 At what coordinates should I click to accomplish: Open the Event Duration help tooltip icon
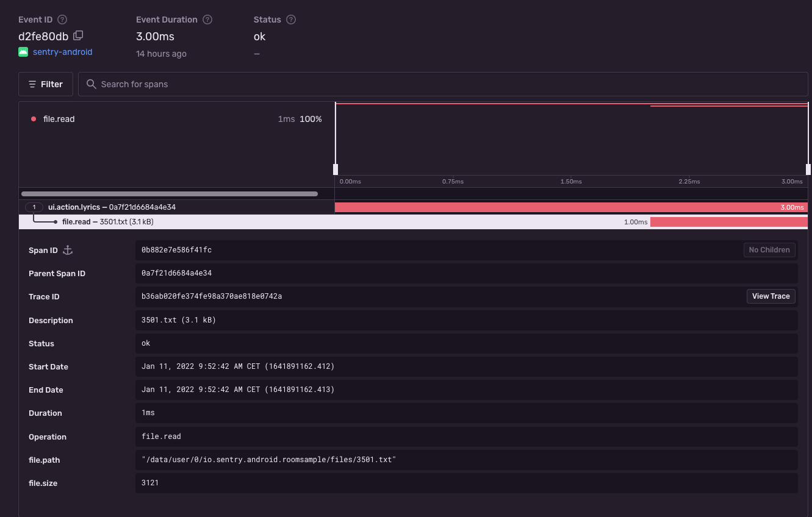[x=207, y=19]
